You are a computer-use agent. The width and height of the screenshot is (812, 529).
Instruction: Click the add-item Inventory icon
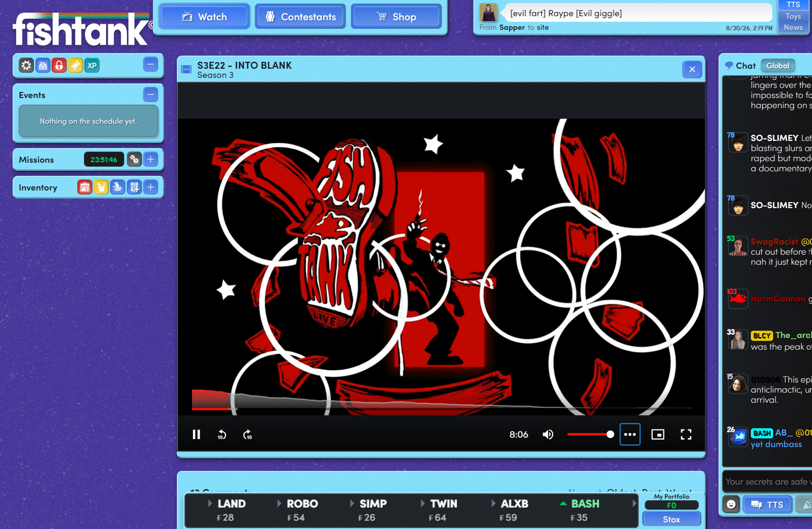pyautogui.click(x=134, y=187)
